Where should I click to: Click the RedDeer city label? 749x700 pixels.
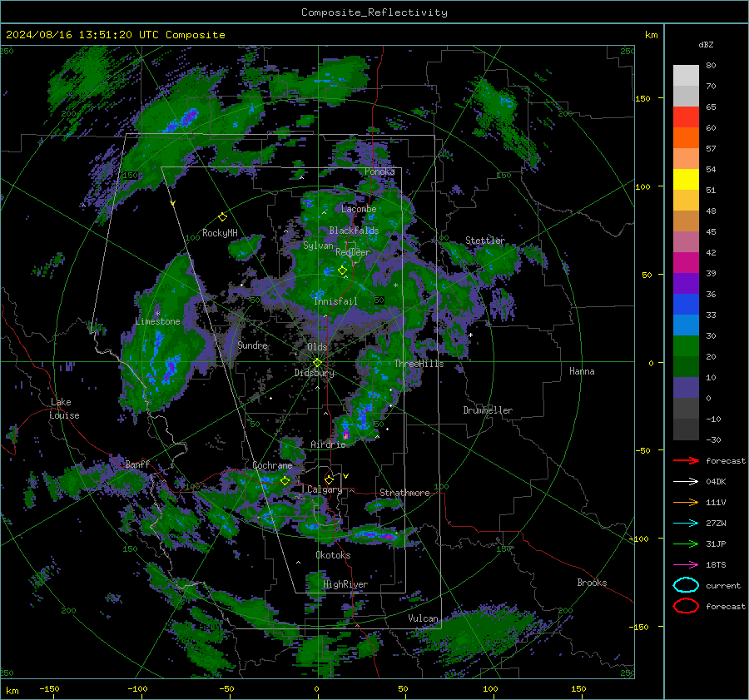pyautogui.click(x=353, y=252)
